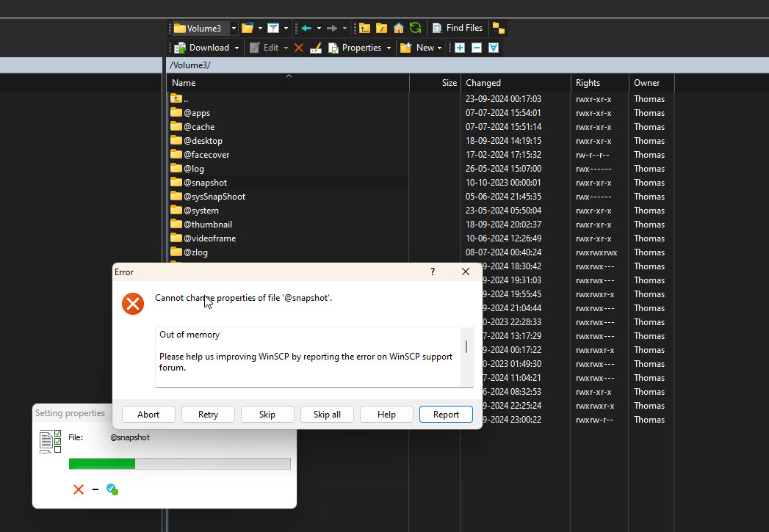
Task: Open parent directory folder icon in toolbar
Action: coord(364,28)
